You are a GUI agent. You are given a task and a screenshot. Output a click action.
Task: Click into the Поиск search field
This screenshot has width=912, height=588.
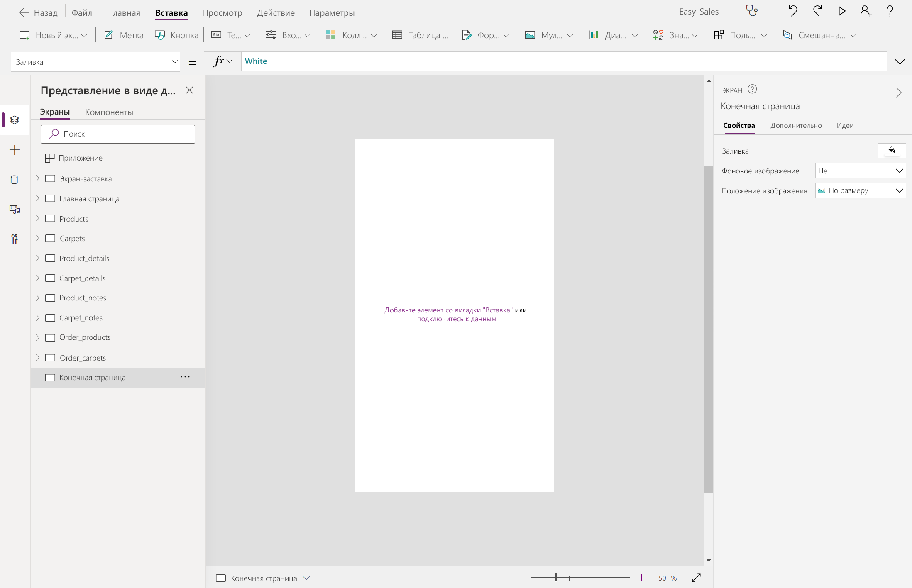(118, 134)
